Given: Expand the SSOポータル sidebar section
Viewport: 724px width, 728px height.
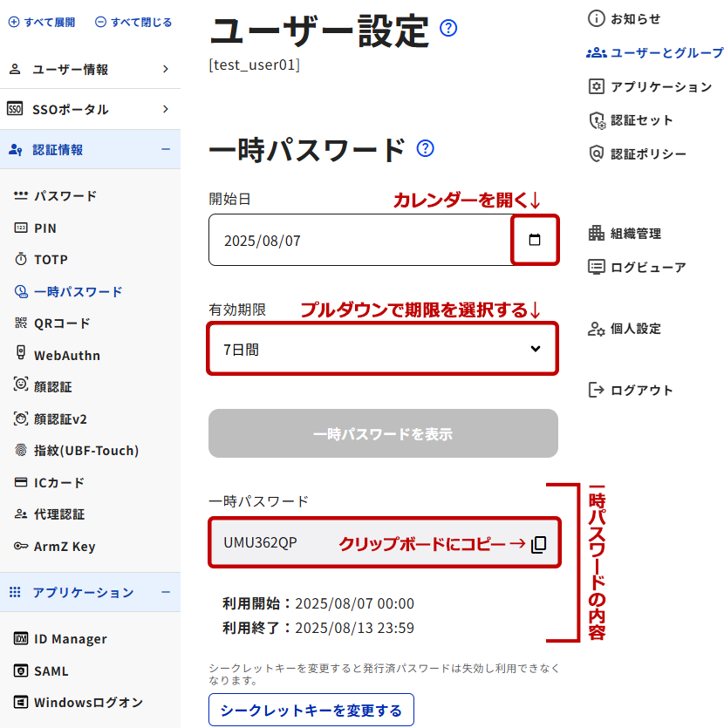Looking at the screenshot, I should 90,110.
